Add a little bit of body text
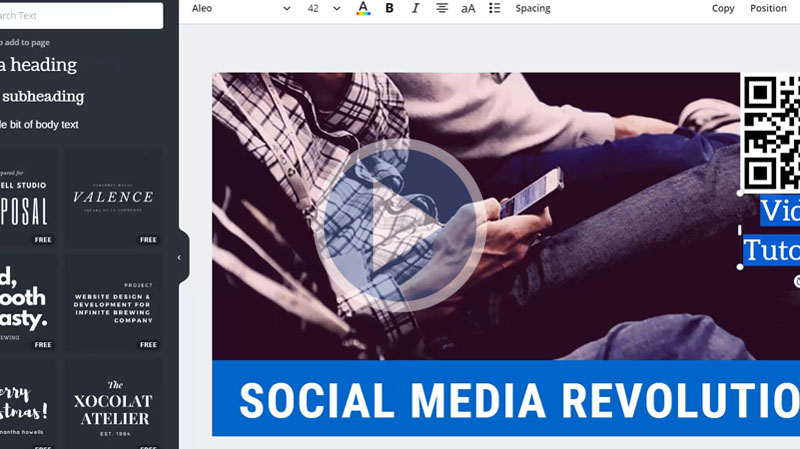Screen dimensions: 800x449 pos(39,125)
